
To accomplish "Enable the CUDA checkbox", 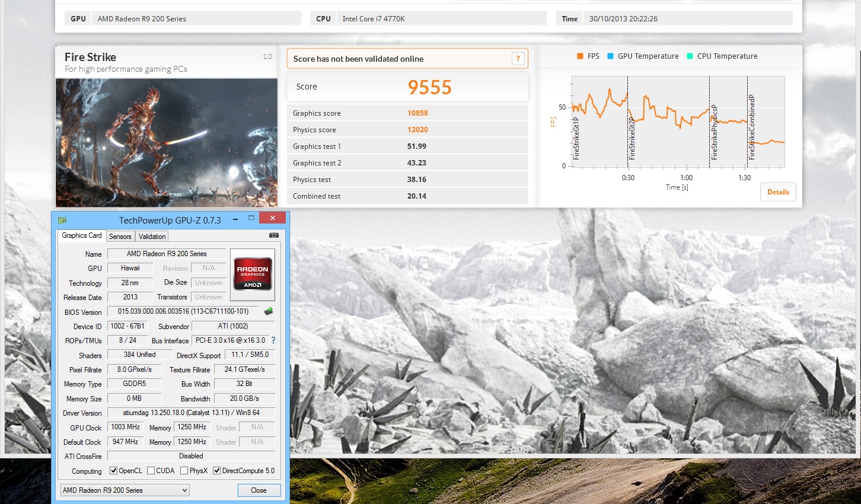I will (x=151, y=470).
